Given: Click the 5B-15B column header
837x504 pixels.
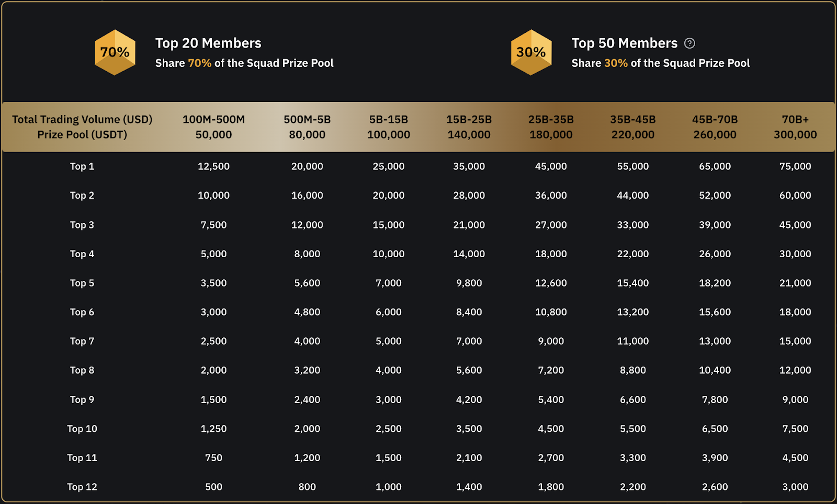Looking at the screenshot, I should click(x=388, y=119).
